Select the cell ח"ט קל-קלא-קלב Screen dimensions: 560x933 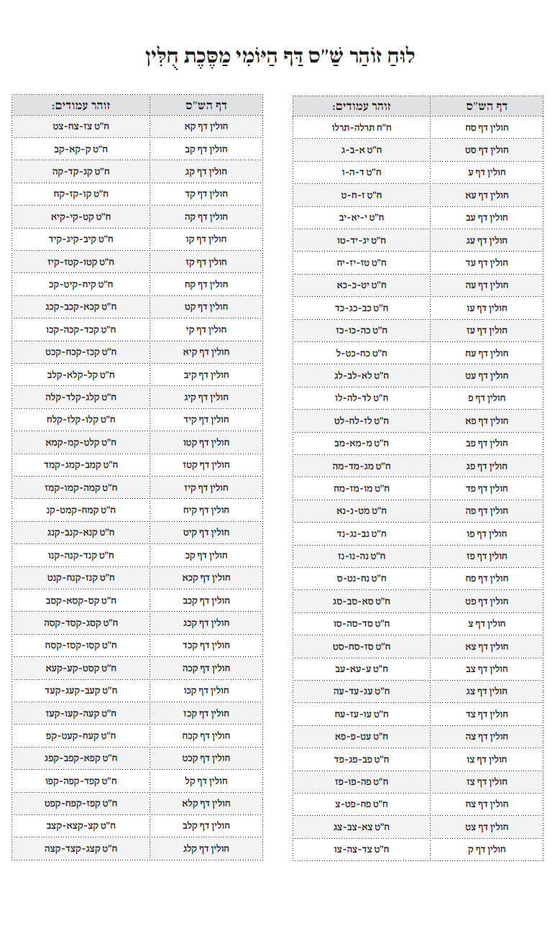coord(81,375)
